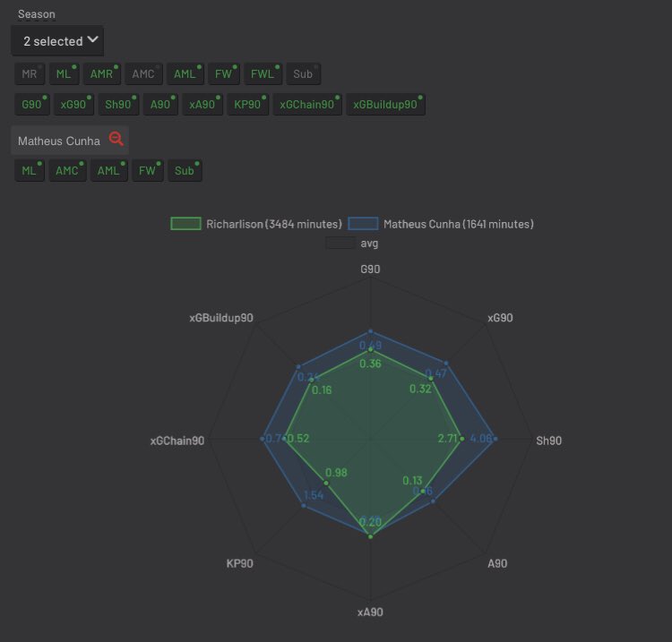Click Richarlison's 0.36 G90 data point
The image size is (672, 642).
[x=371, y=350]
